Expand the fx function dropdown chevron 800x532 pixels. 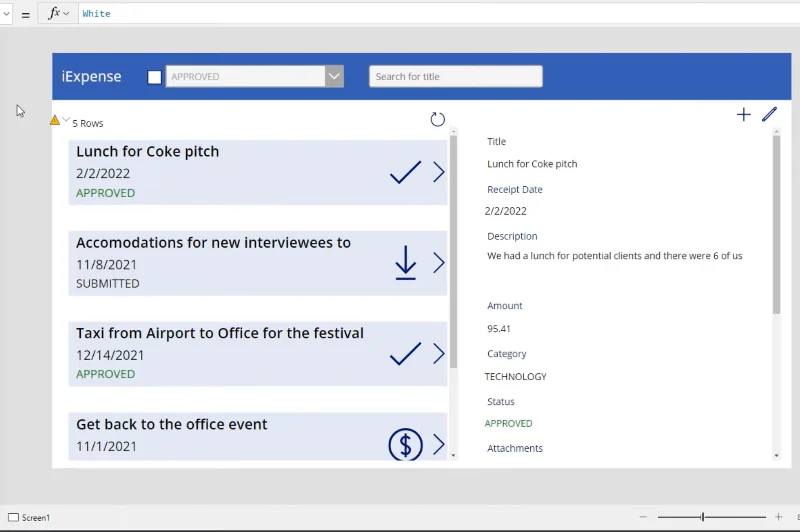point(66,14)
